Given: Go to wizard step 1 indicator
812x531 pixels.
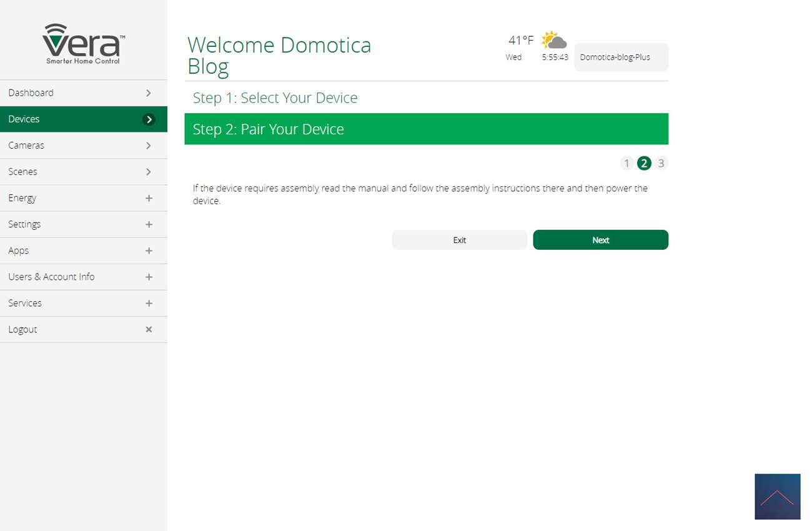Looking at the screenshot, I should tap(626, 163).
